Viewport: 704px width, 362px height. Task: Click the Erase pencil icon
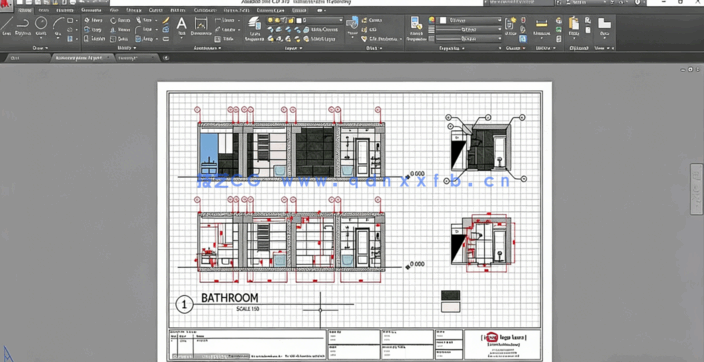166,20
